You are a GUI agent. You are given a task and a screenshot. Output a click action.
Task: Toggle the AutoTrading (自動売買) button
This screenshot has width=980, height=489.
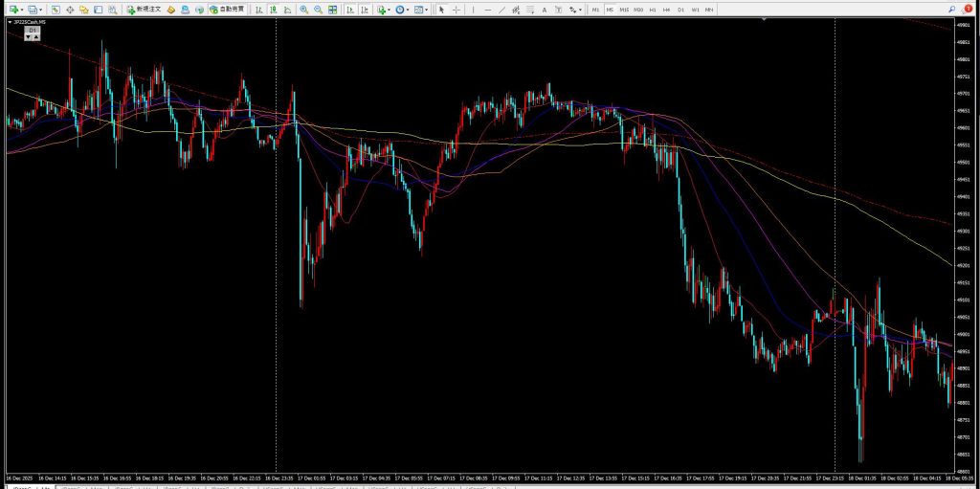coord(226,10)
